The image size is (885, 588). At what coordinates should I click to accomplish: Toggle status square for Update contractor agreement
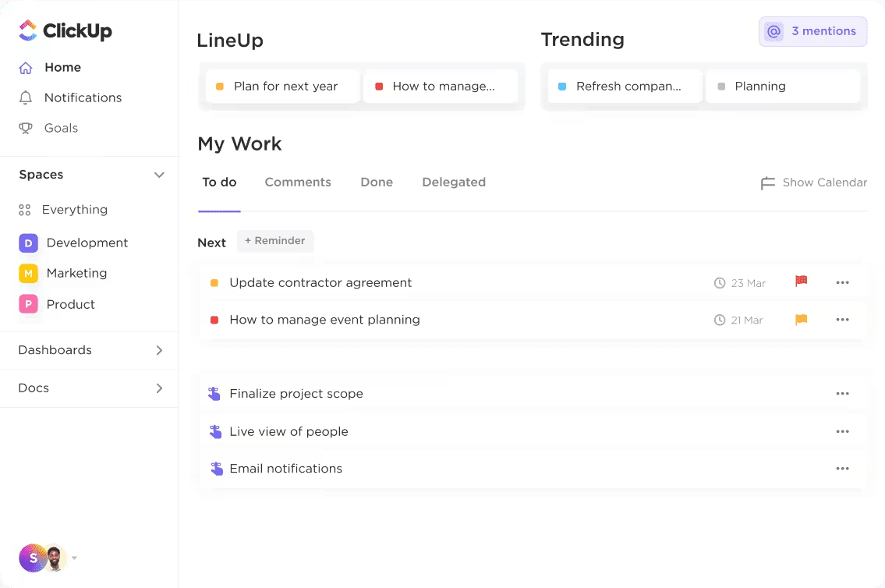(214, 283)
